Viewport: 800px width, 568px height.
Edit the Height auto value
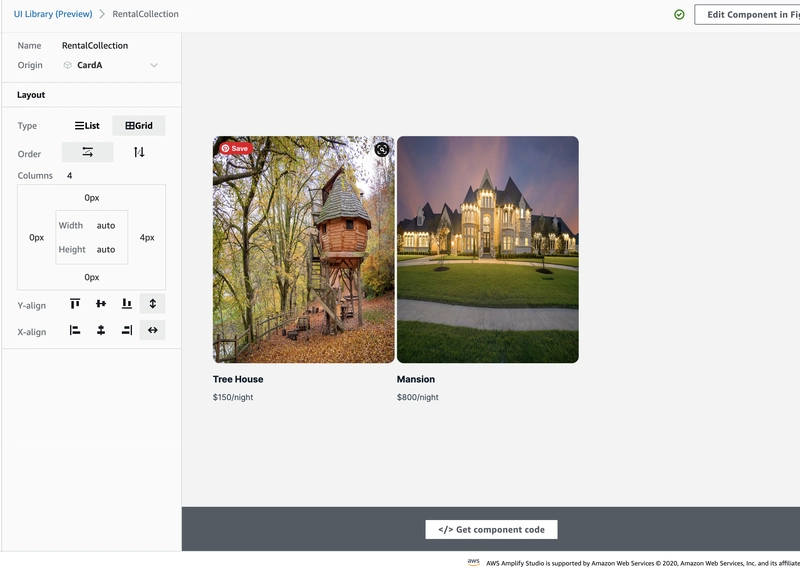pyautogui.click(x=106, y=250)
